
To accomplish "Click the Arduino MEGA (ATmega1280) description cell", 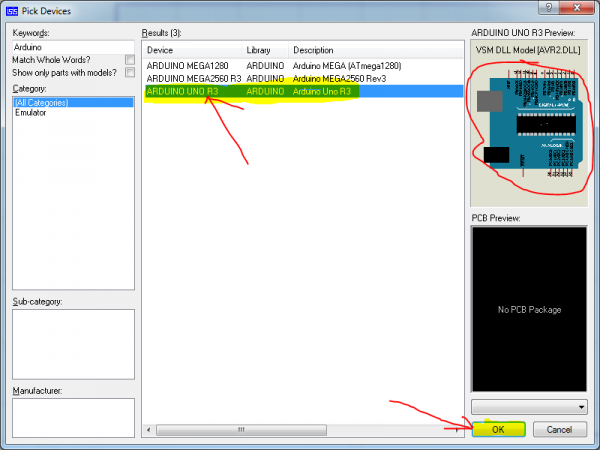I will tap(347, 66).
